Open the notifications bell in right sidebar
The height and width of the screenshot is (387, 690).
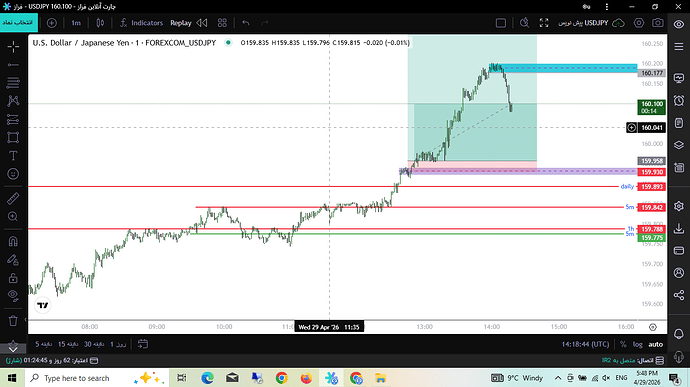(x=679, y=334)
